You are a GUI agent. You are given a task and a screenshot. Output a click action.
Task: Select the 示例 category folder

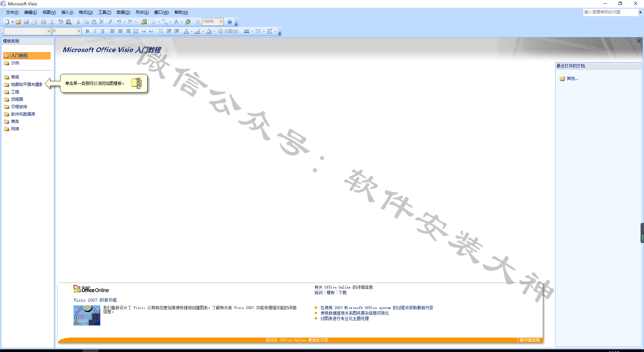click(x=15, y=63)
